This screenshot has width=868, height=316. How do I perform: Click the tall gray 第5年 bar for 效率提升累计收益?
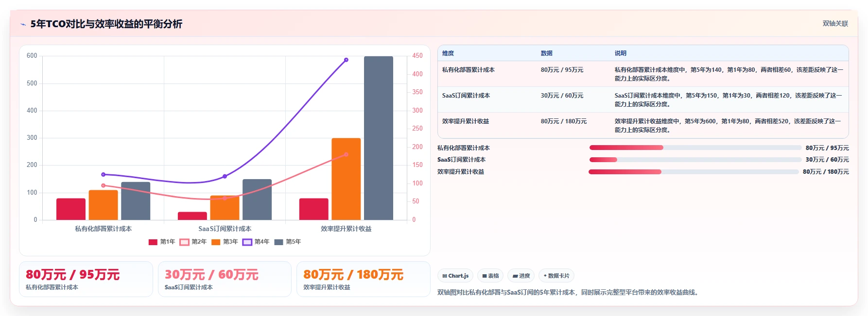[379, 138]
